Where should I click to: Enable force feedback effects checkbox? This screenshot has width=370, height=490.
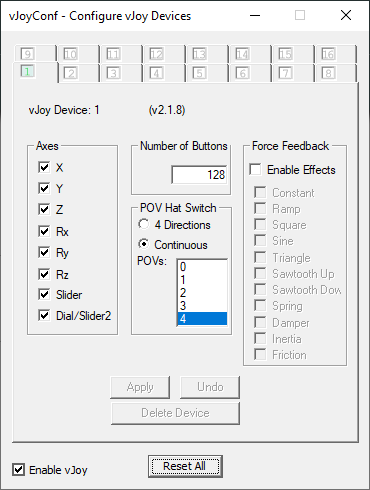coord(255,169)
